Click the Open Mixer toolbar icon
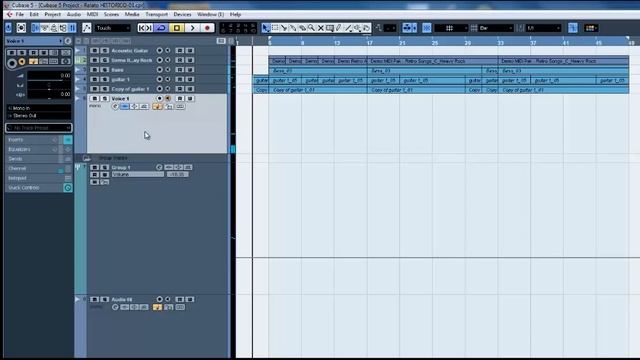 click(72, 28)
